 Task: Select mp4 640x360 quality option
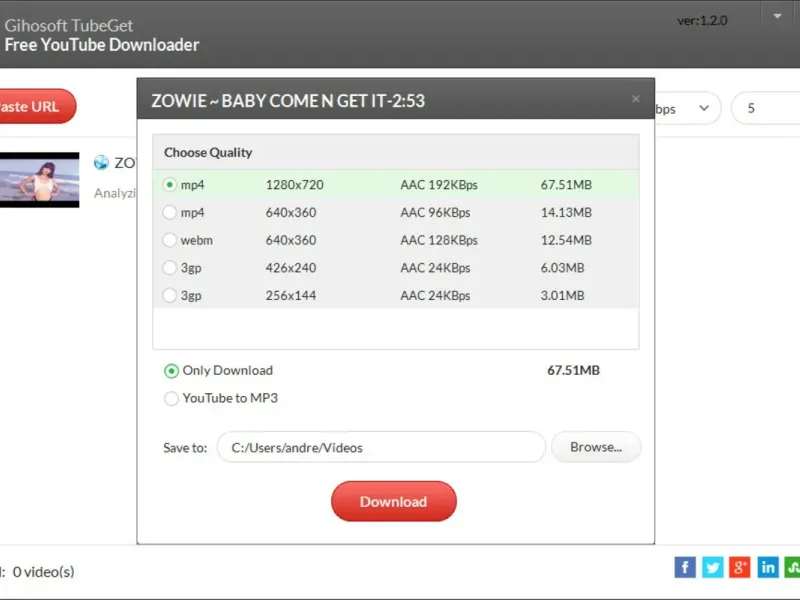click(395, 212)
